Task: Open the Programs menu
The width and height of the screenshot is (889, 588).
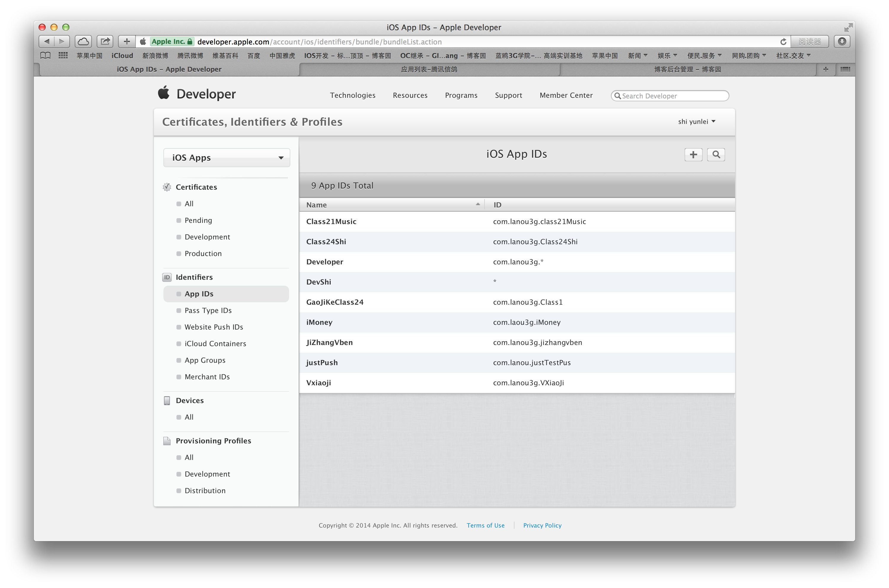Action: (461, 95)
